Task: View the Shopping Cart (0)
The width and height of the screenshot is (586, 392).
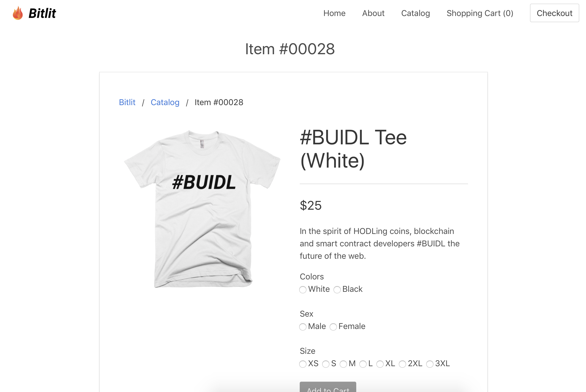Action: tap(480, 13)
